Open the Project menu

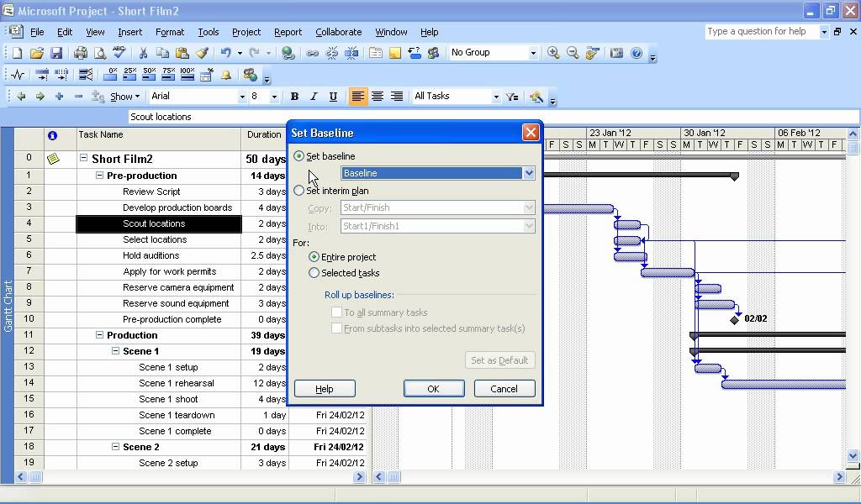pos(246,32)
